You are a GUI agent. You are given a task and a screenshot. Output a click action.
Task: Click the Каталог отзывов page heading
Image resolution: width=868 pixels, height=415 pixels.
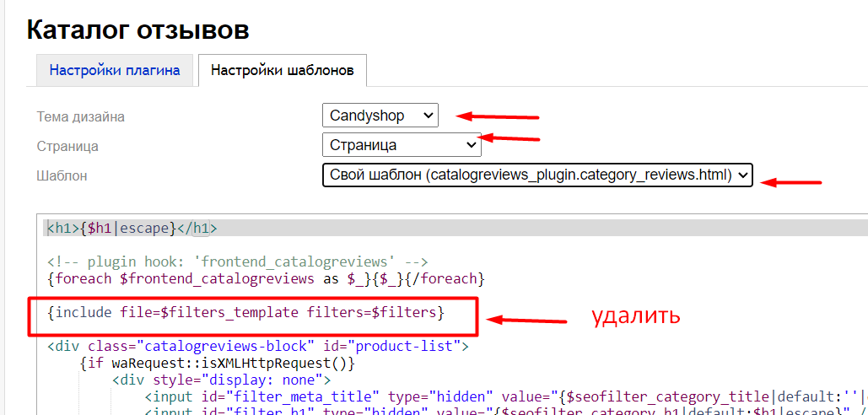click(138, 30)
